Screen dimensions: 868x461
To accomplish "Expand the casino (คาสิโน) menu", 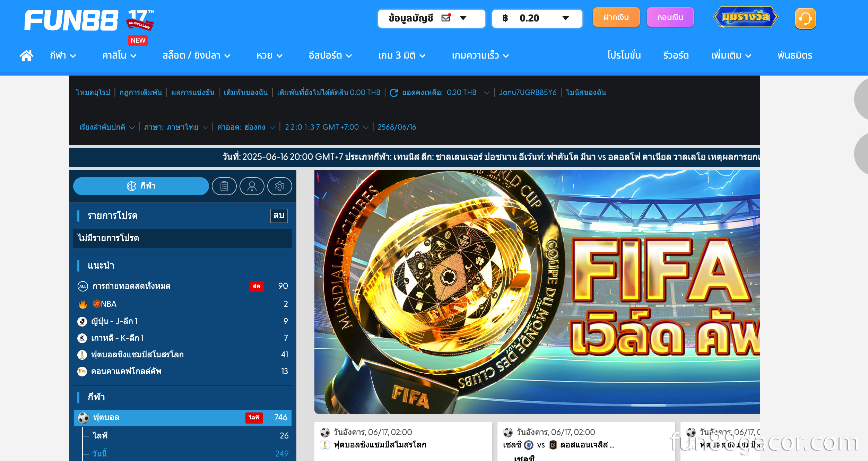I will point(119,55).
